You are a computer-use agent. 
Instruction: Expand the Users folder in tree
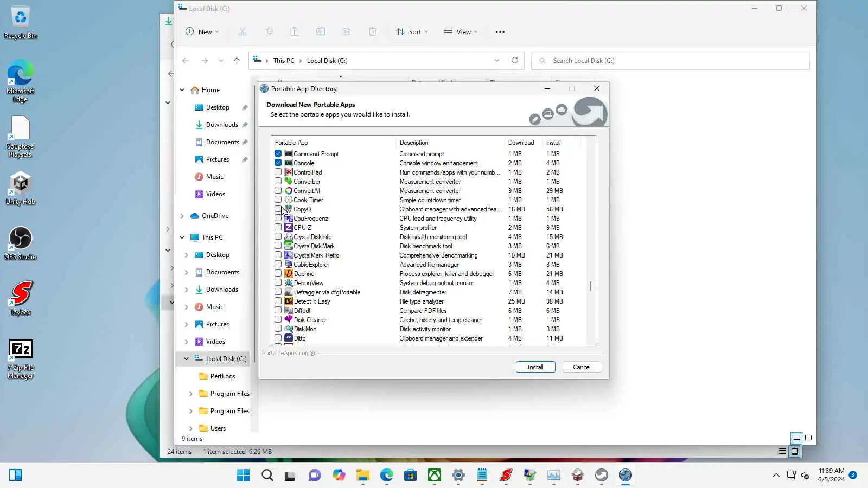coord(191,428)
